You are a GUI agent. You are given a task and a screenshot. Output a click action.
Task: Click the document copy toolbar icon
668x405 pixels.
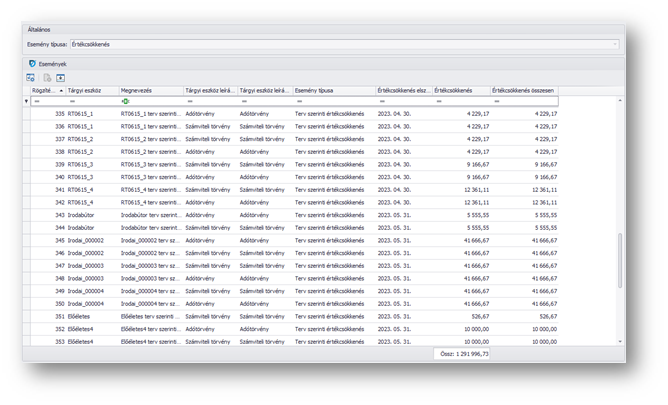46,77
